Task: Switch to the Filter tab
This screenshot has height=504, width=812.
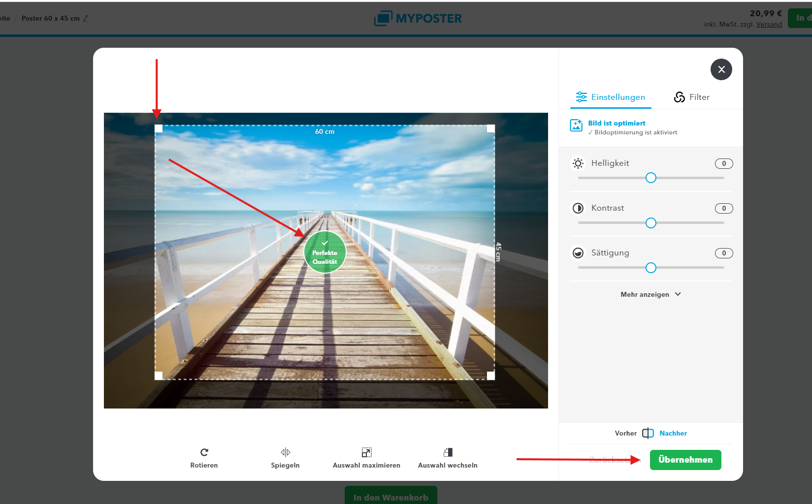Action: 692,97
